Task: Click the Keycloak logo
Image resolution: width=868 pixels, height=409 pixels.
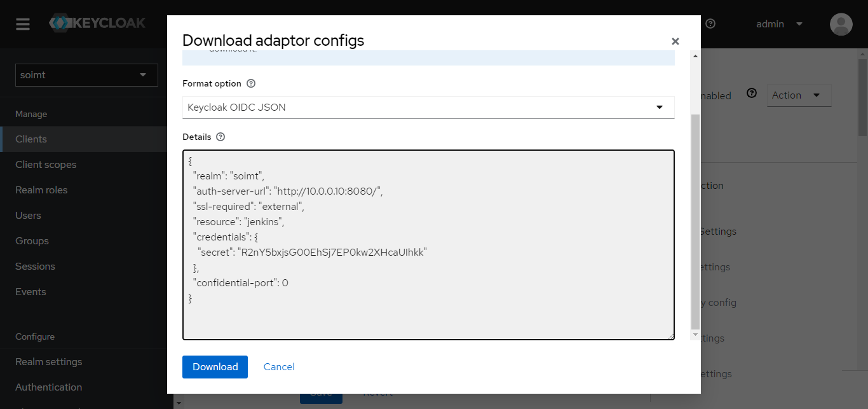Action: point(97,24)
